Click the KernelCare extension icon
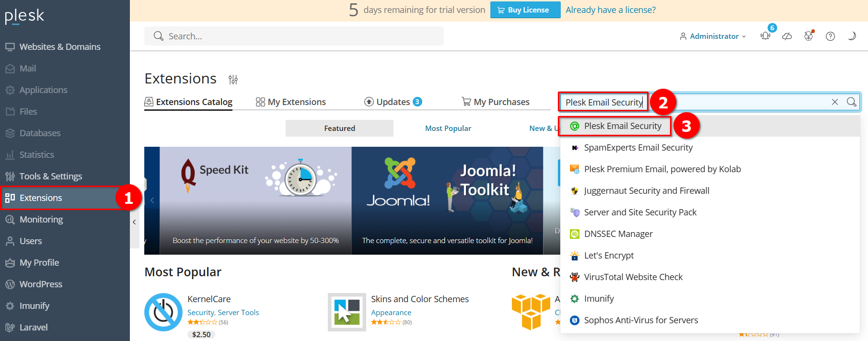 (x=163, y=312)
